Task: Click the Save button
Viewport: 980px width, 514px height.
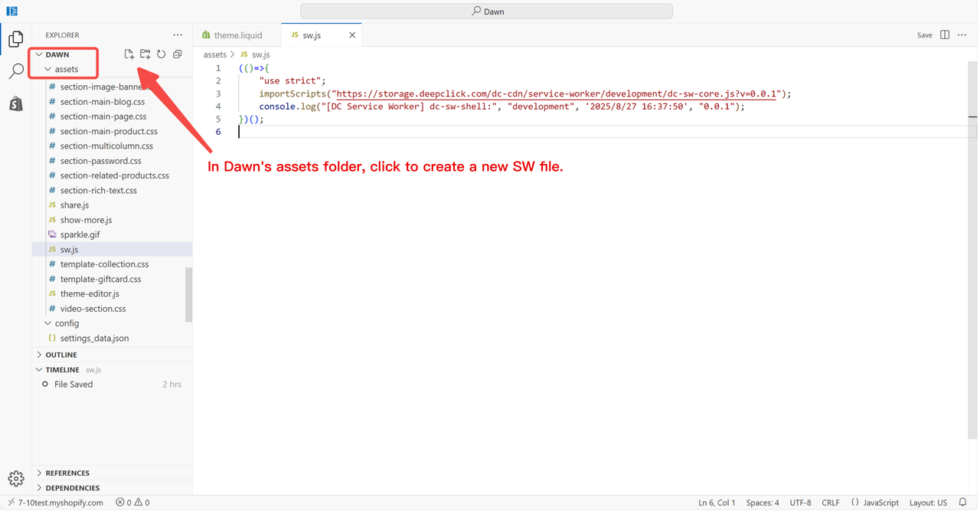Action: click(925, 35)
